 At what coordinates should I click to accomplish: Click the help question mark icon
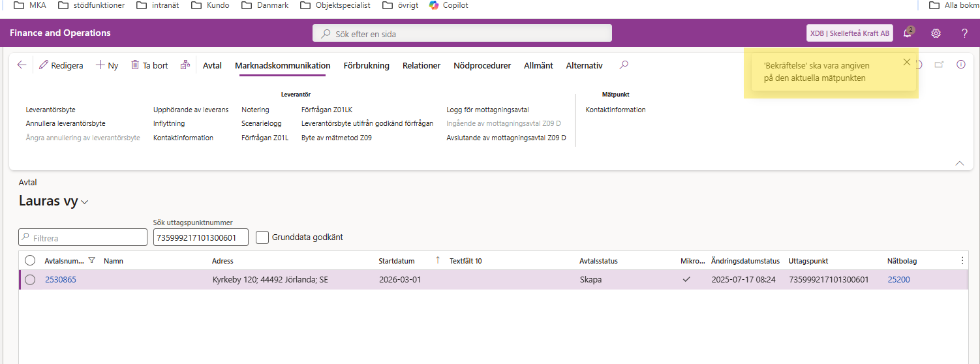click(964, 33)
